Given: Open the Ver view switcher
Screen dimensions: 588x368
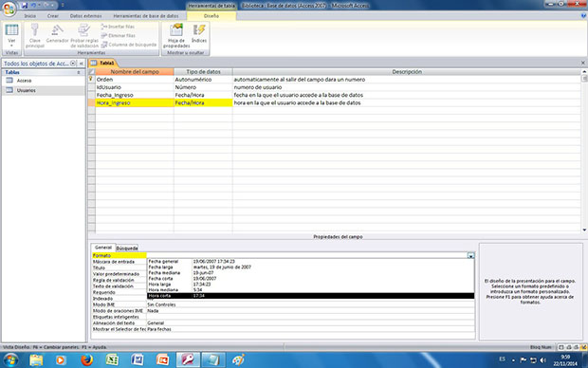Looking at the screenshot, I should pos(11,35).
